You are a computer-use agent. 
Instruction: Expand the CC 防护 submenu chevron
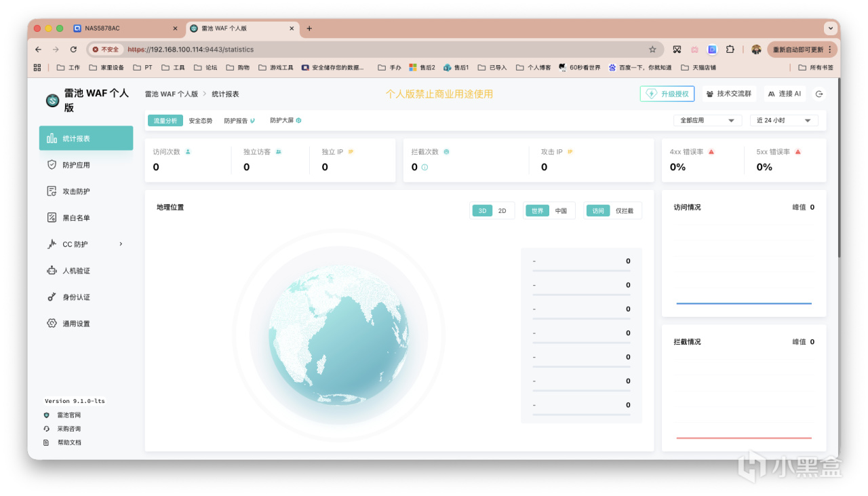tap(121, 244)
